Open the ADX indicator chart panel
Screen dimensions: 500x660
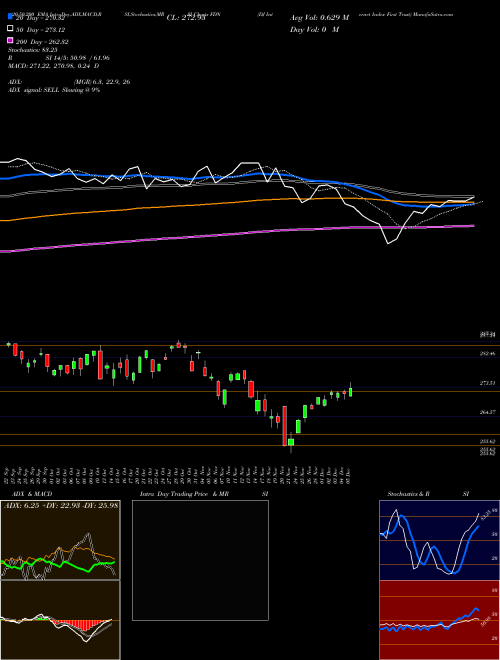click(x=60, y=540)
